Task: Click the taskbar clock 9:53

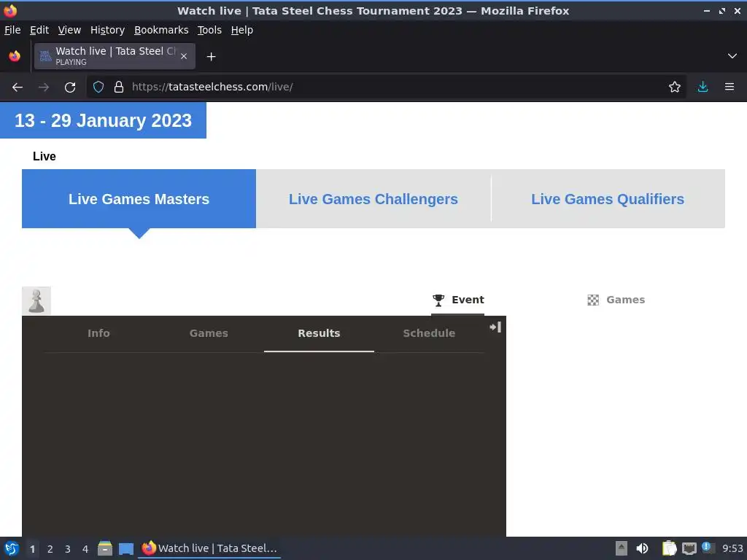Action: [x=732, y=548]
